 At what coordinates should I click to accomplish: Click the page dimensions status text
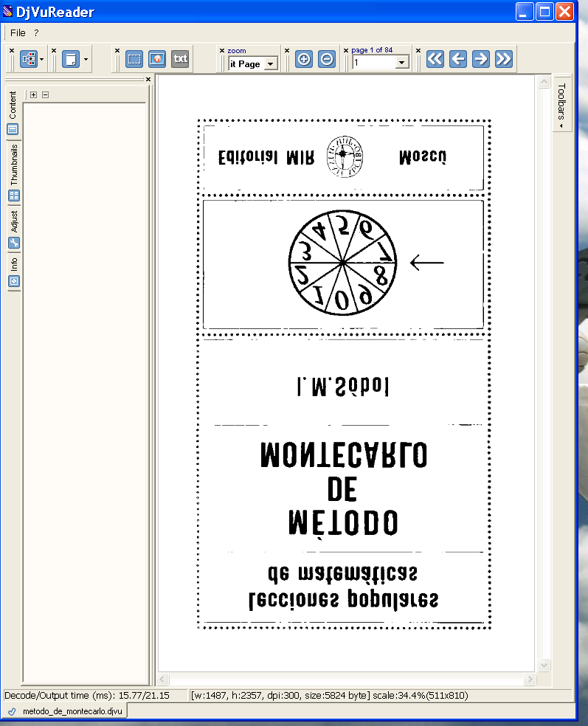330,696
